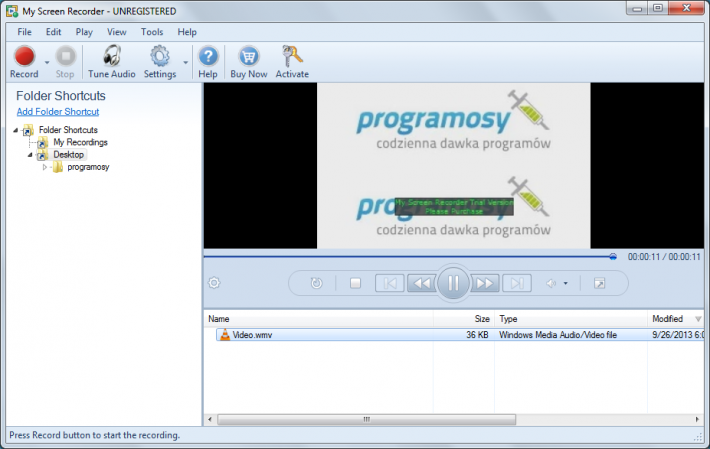This screenshot has width=710, height=449.
Task: Click the Add Folder Shortcut link
Action: [x=58, y=111]
